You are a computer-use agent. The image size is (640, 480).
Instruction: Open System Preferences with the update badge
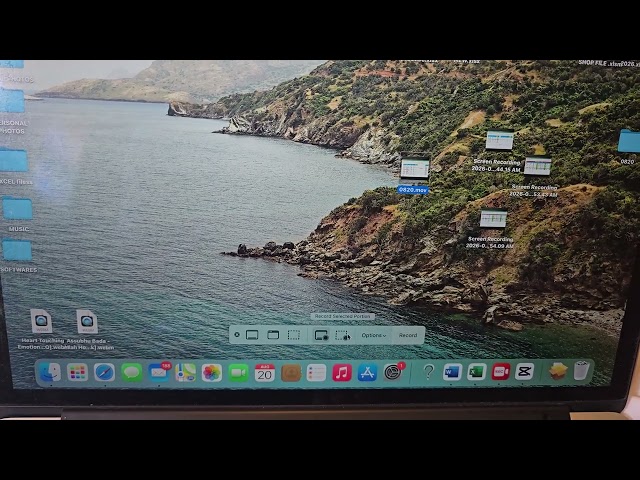[393, 372]
